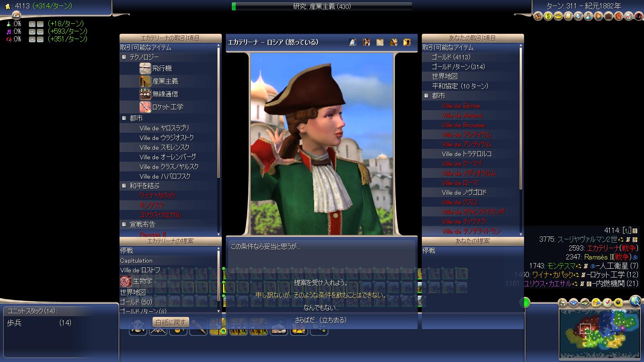Open the Victory Conditions fist icon

tap(618, 16)
